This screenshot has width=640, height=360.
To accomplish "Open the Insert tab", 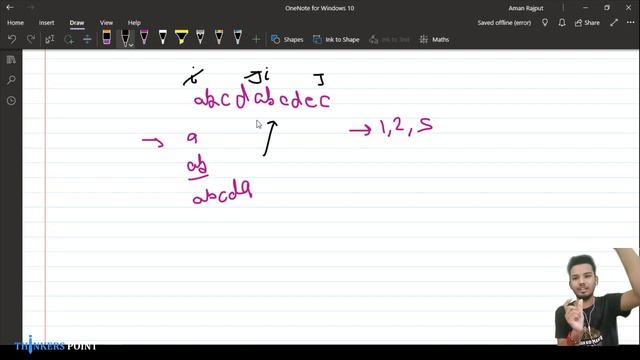I will point(47,23).
